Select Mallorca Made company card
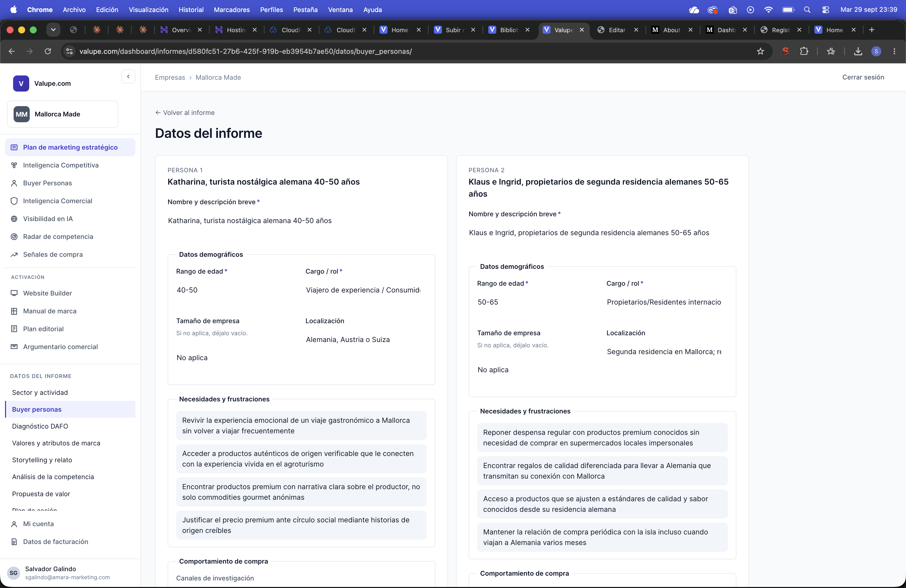 click(x=63, y=114)
